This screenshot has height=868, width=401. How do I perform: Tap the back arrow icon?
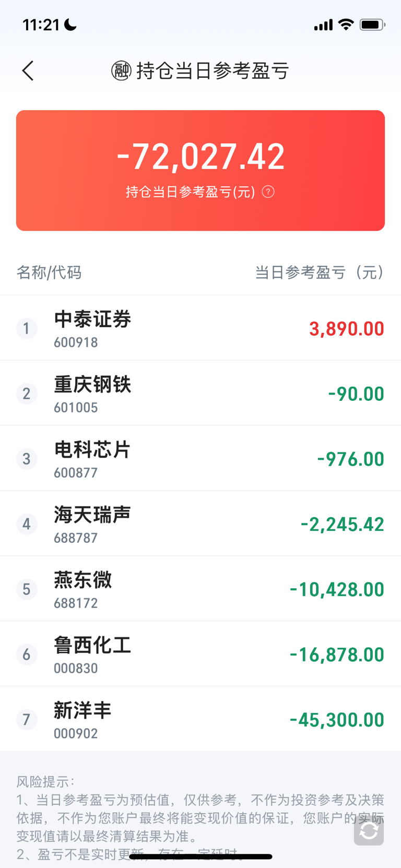[28, 71]
